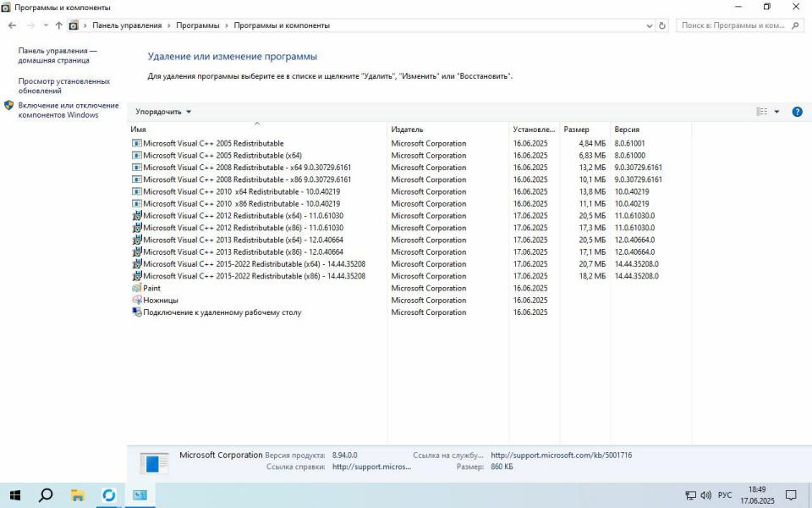Open Включение или отключение компонентов Windows

click(x=69, y=110)
